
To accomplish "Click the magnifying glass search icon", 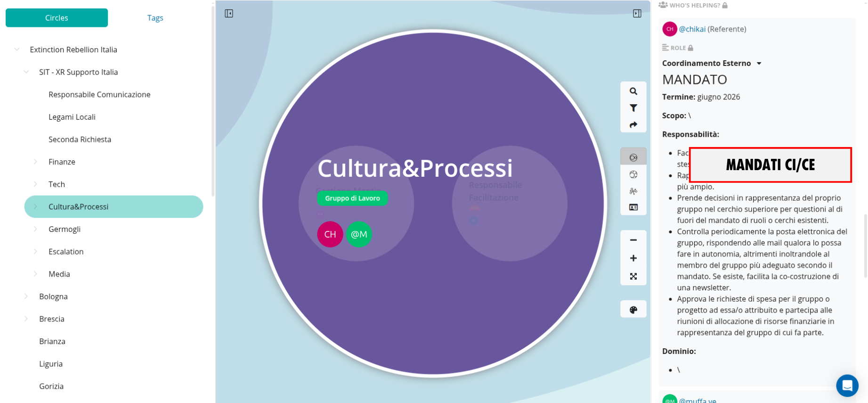I will click(633, 91).
